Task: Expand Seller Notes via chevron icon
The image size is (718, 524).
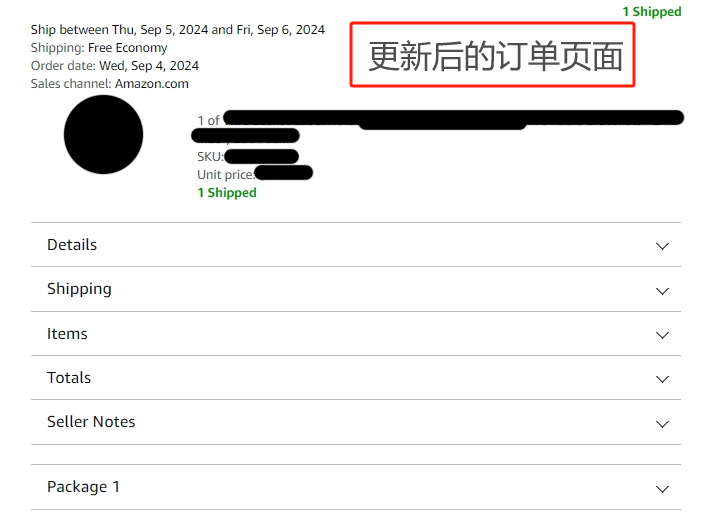Action: point(662,424)
